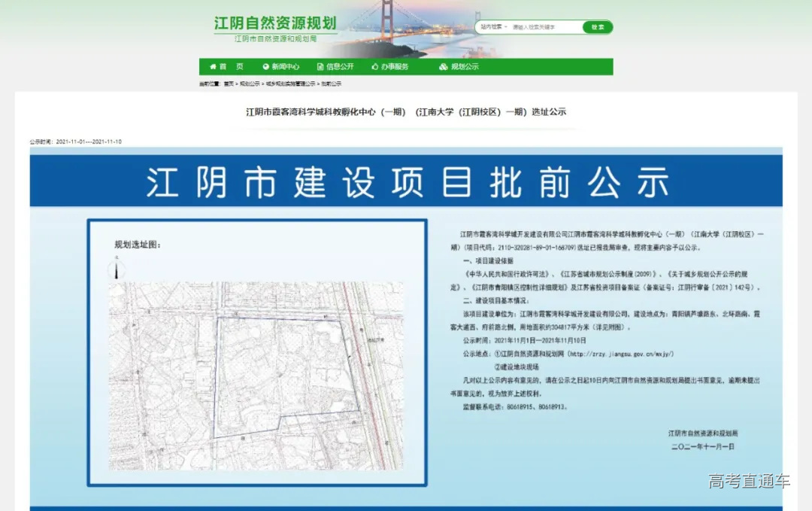Select the globe icon next to 新闻中心
The width and height of the screenshot is (812, 511).
[265, 66]
